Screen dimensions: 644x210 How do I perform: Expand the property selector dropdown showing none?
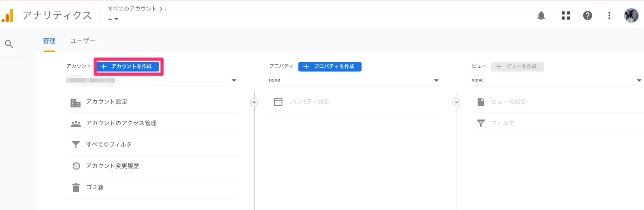[437, 81]
